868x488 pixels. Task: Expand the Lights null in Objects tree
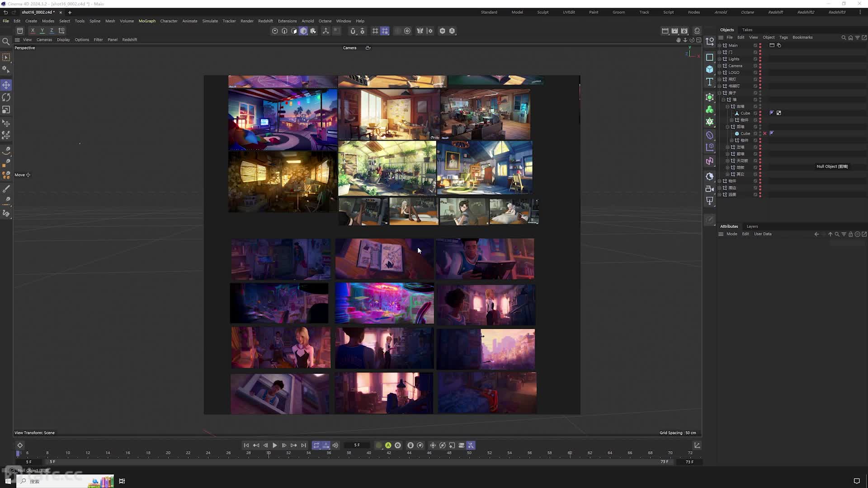click(x=719, y=59)
